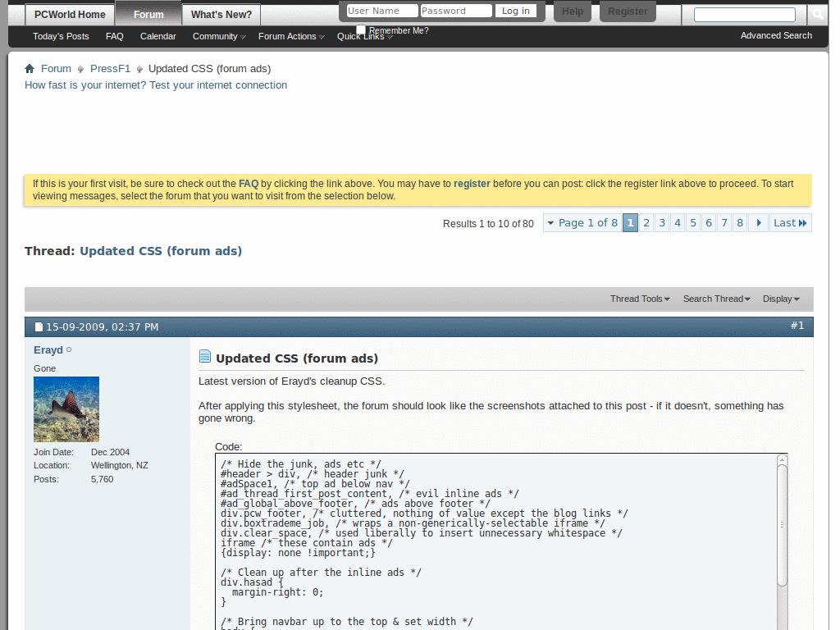Open the Thread Tools menu
840x630 pixels.
click(639, 299)
